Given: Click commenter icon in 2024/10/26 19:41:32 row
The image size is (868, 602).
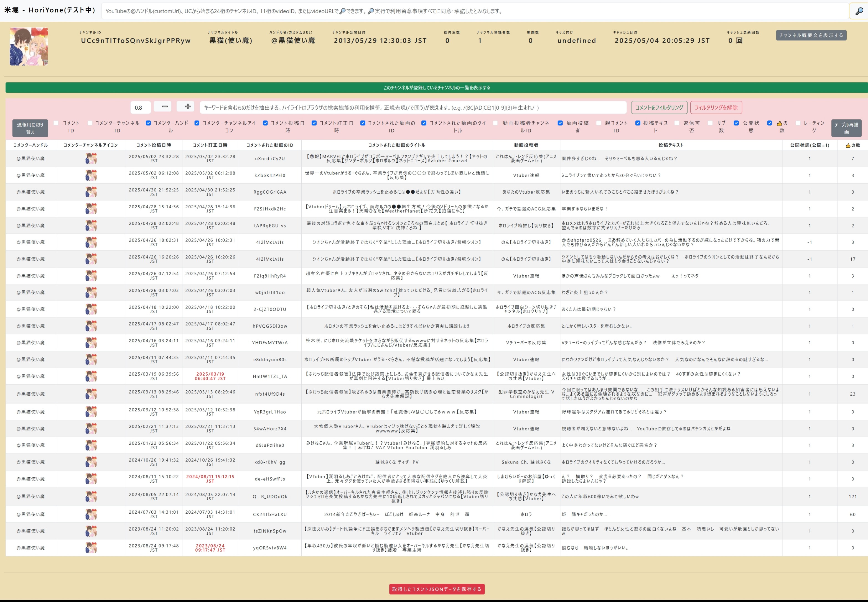Looking at the screenshot, I should coord(91,462).
